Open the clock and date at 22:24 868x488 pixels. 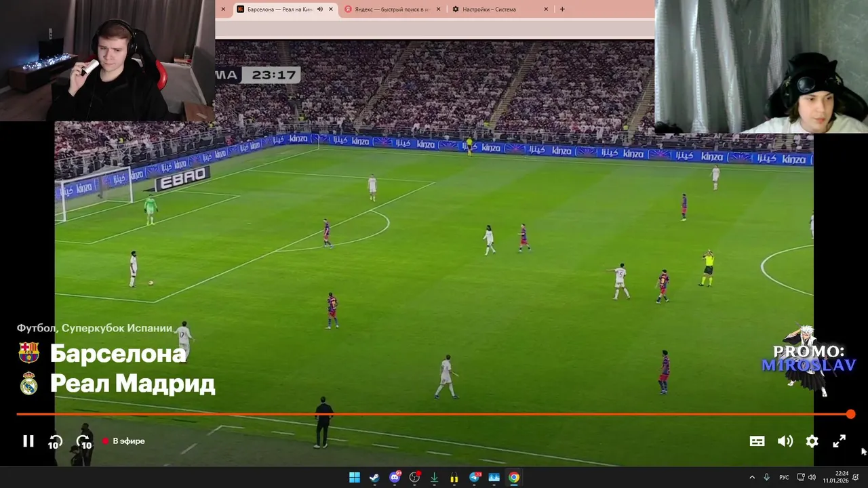[835, 477]
